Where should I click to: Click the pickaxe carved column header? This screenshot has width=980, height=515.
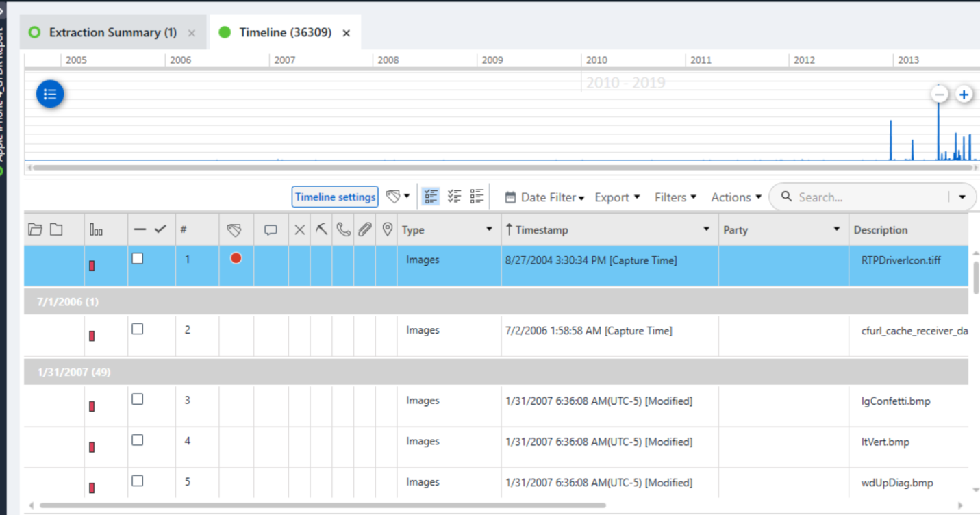click(x=321, y=229)
